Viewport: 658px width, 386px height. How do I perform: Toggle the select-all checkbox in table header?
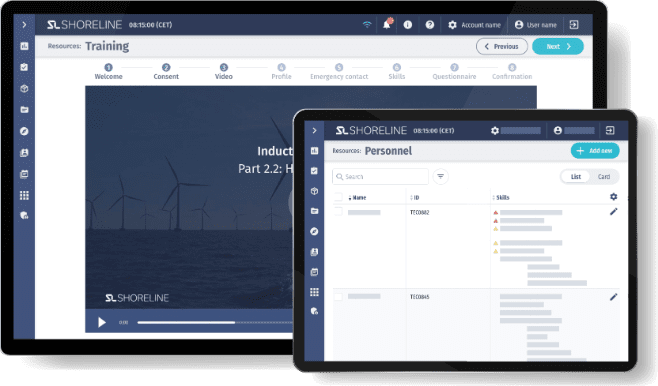pyautogui.click(x=338, y=197)
